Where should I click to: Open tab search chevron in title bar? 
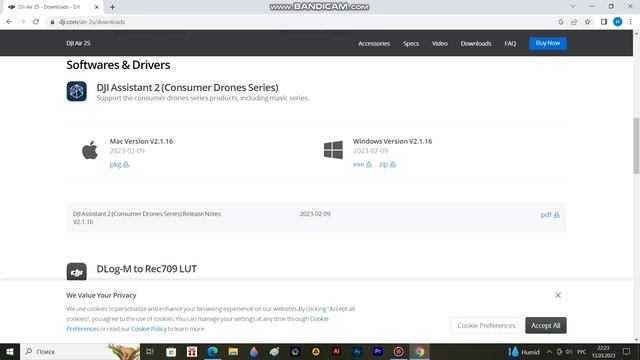click(x=573, y=7)
